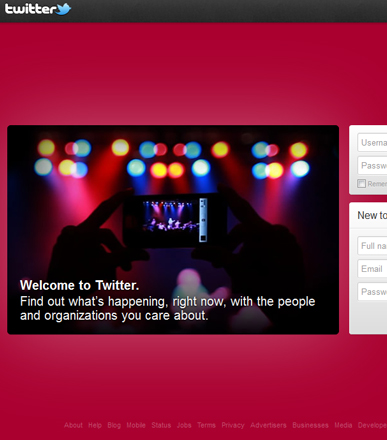Open the Help footer link
The height and width of the screenshot is (440, 387).
tap(95, 425)
